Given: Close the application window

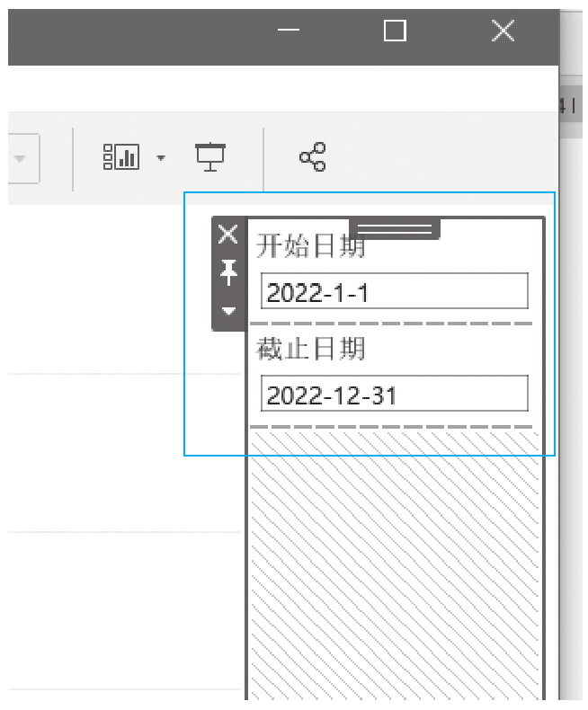Looking at the screenshot, I should [x=503, y=31].
